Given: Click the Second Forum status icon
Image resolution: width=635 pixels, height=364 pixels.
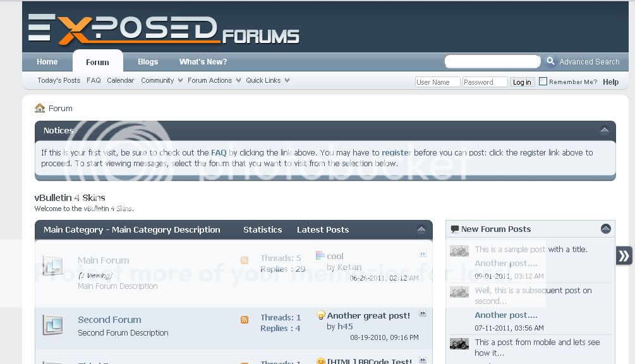Looking at the screenshot, I should pos(52,325).
